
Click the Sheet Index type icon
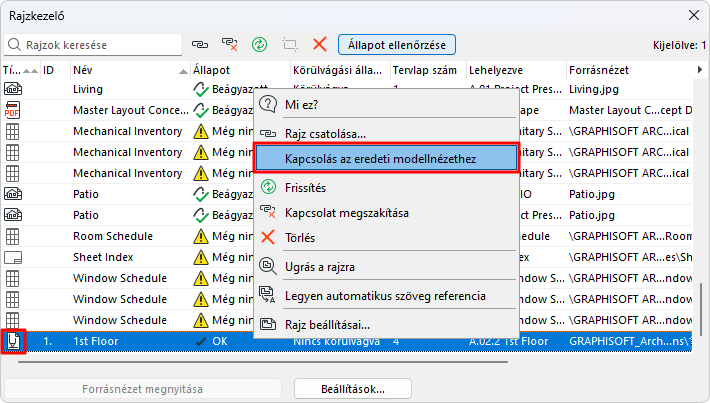tap(13, 257)
